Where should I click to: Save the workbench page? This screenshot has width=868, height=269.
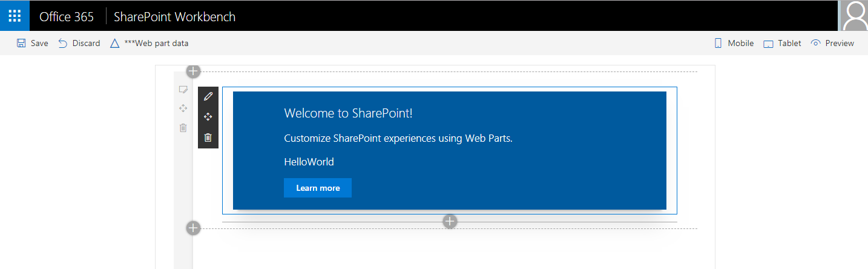pyautogui.click(x=33, y=43)
